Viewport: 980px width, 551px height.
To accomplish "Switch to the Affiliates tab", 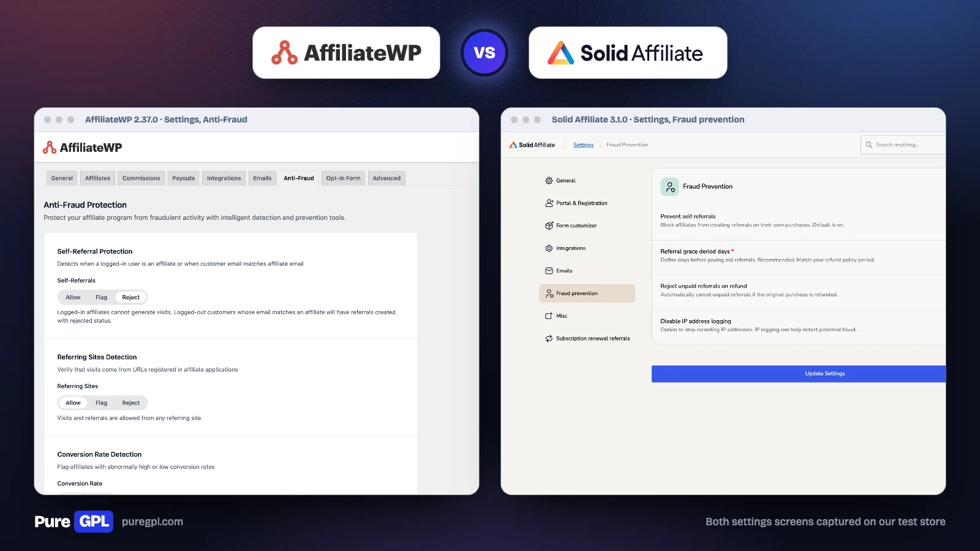I will (x=97, y=178).
